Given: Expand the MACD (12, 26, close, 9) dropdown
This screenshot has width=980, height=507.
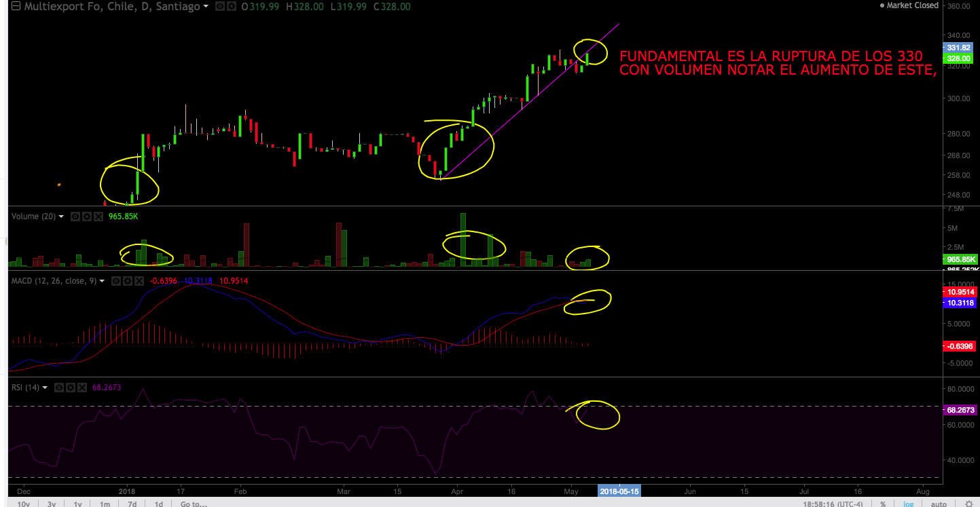Looking at the screenshot, I should tap(102, 281).
